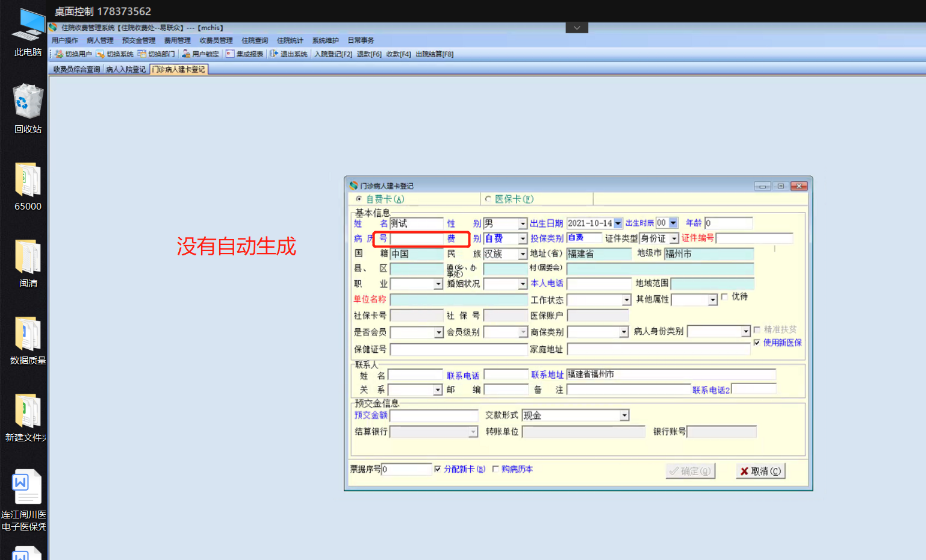Switch to the 收费员综合查询 tab
Image resolution: width=926 pixels, height=560 pixels.
76,70
